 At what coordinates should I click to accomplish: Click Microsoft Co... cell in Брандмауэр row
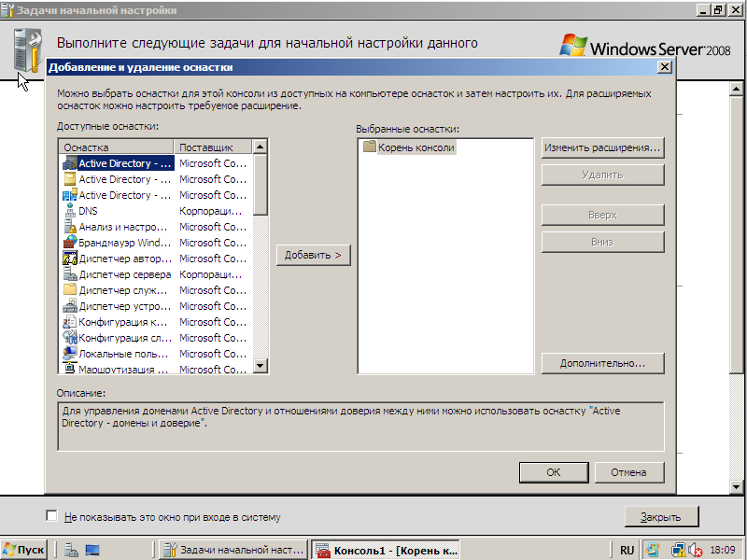pos(213,243)
